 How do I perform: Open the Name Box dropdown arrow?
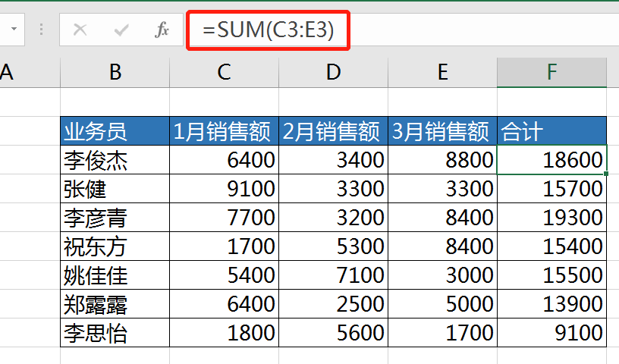14,29
